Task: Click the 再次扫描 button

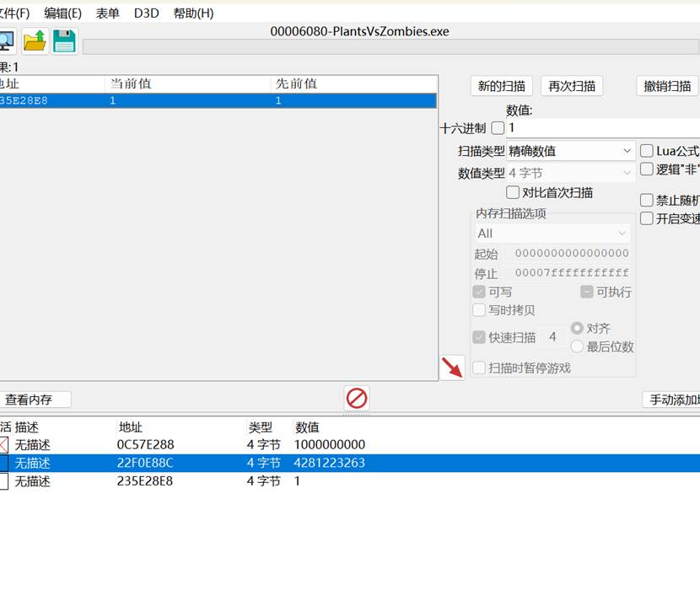Action: click(572, 86)
